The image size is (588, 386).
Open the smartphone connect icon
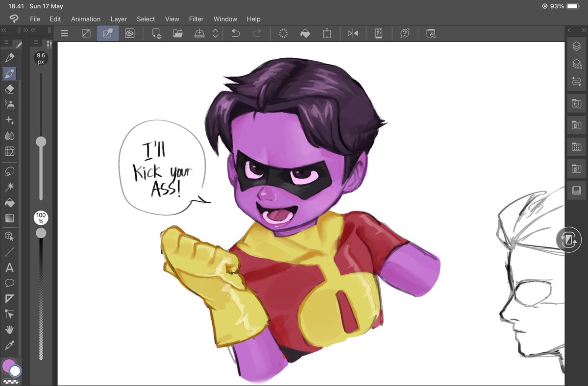(x=379, y=33)
